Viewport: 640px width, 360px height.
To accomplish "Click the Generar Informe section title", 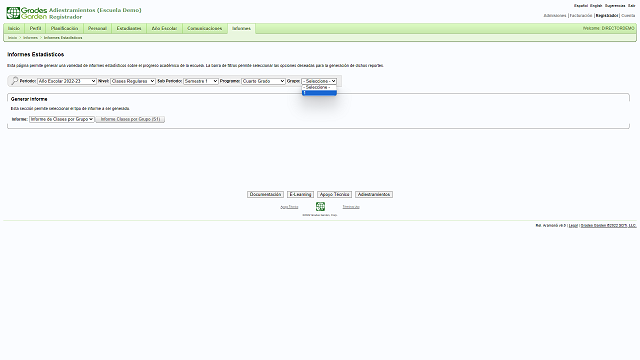I will click(29, 99).
